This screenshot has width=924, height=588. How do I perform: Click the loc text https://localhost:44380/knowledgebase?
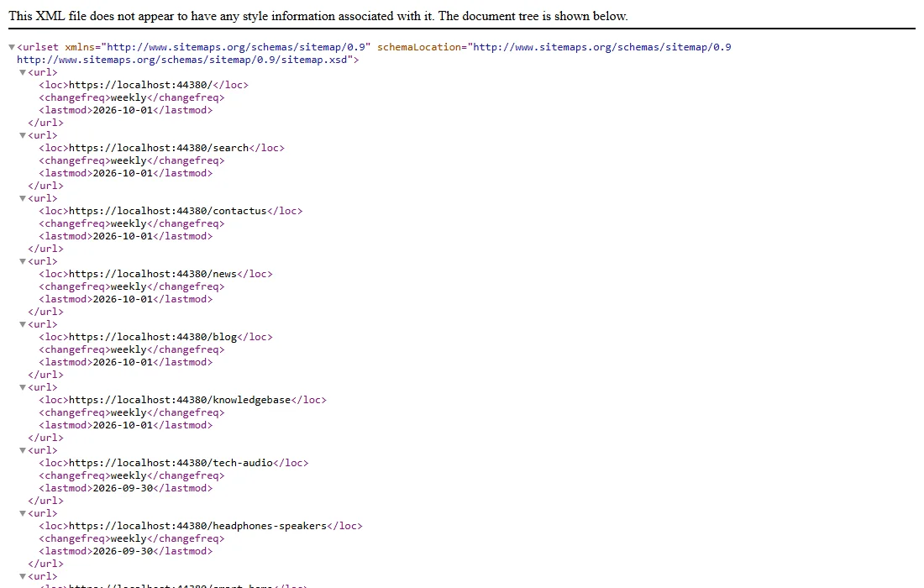180,400
